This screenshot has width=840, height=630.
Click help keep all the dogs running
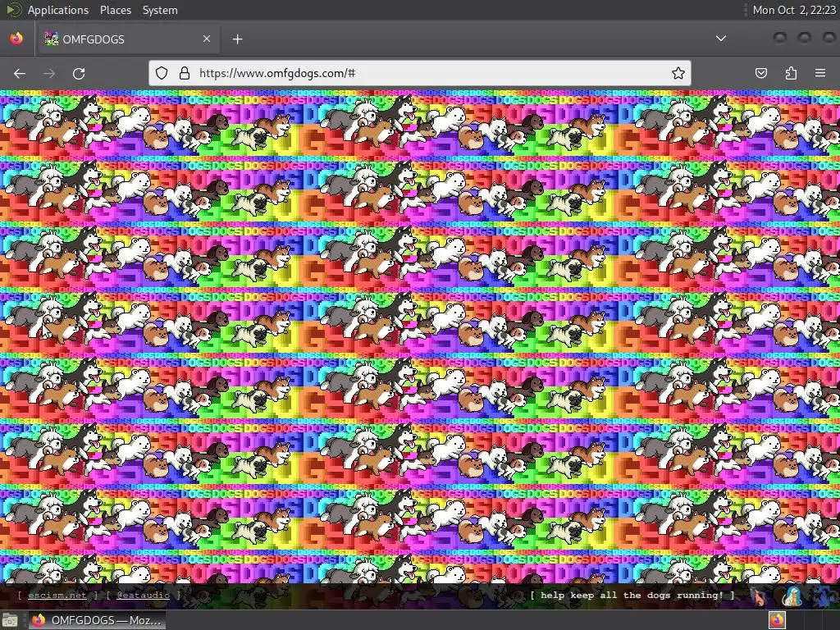[x=632, y=596]
